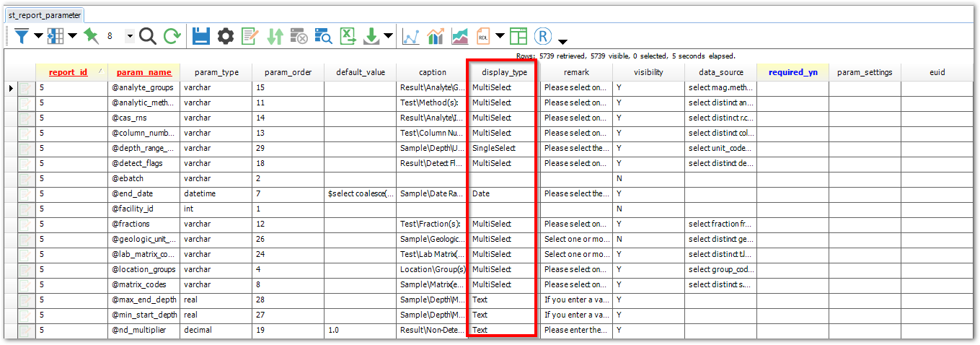
Task: Expand the dropdown arrow beside the filter icon
Action: point(38,36)
